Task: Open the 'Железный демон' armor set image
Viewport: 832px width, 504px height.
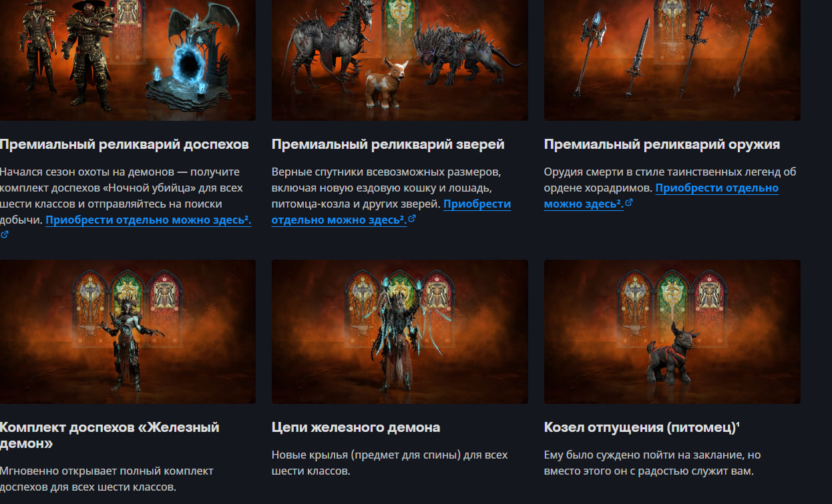Action: (128, 332)
